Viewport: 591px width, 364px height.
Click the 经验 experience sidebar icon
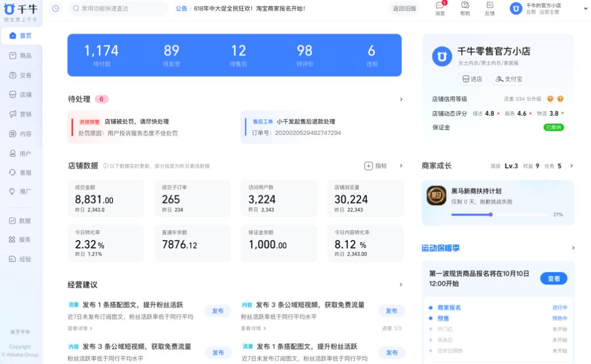tap(13, 259)
